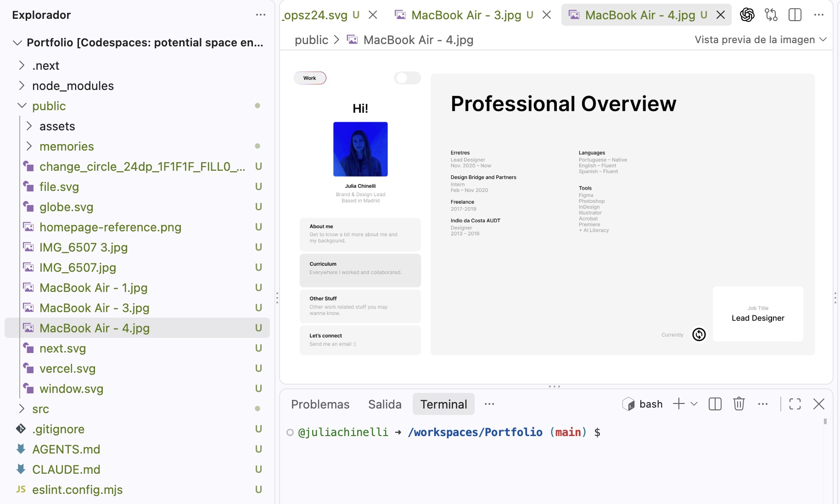The height and width of the screenshot is (504, 840).
Task: Close the MacBook Air - 4.jpg tab
Action: tap(721, 15)
